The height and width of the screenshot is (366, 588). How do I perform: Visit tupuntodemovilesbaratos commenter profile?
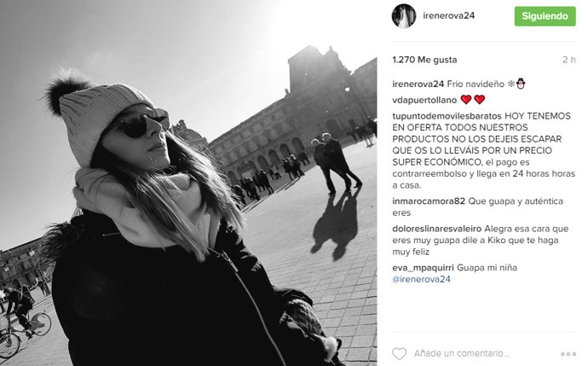[x=447, y=116]
